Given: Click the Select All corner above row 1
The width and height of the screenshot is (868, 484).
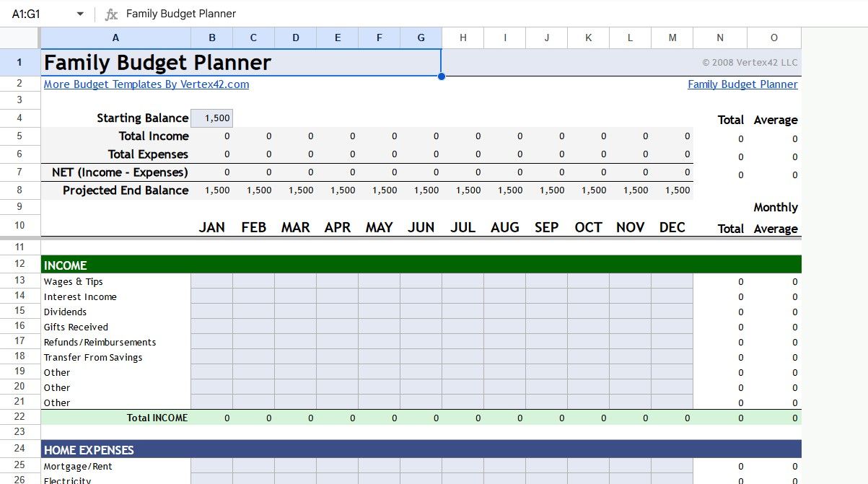Looking at the screenshot, I should pos(20,37).
